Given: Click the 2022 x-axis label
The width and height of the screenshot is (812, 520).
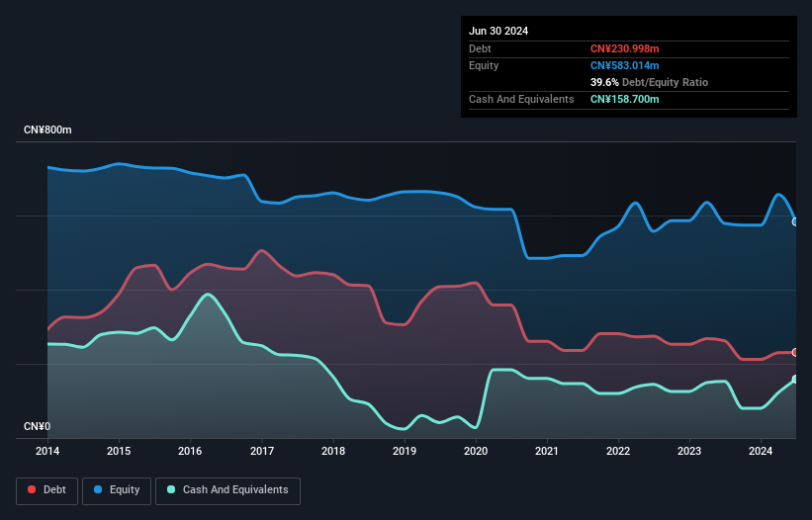Looking at the screenshot, I should 618,451.
